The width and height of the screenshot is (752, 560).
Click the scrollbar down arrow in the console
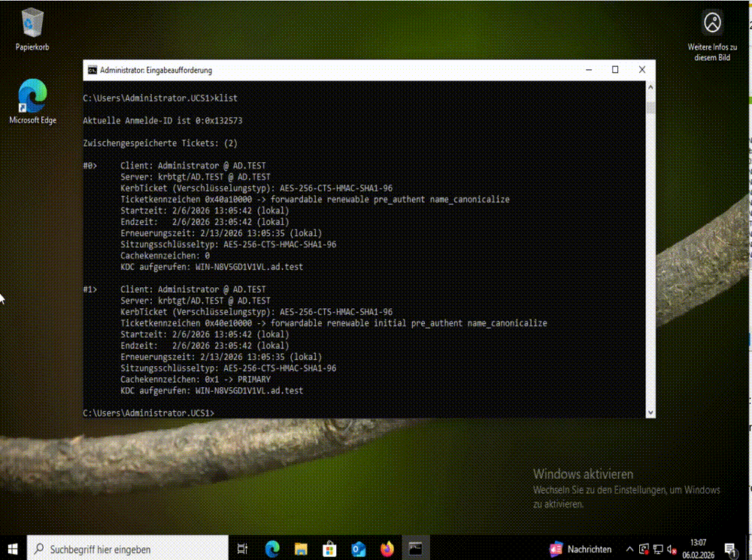point(650,412)
